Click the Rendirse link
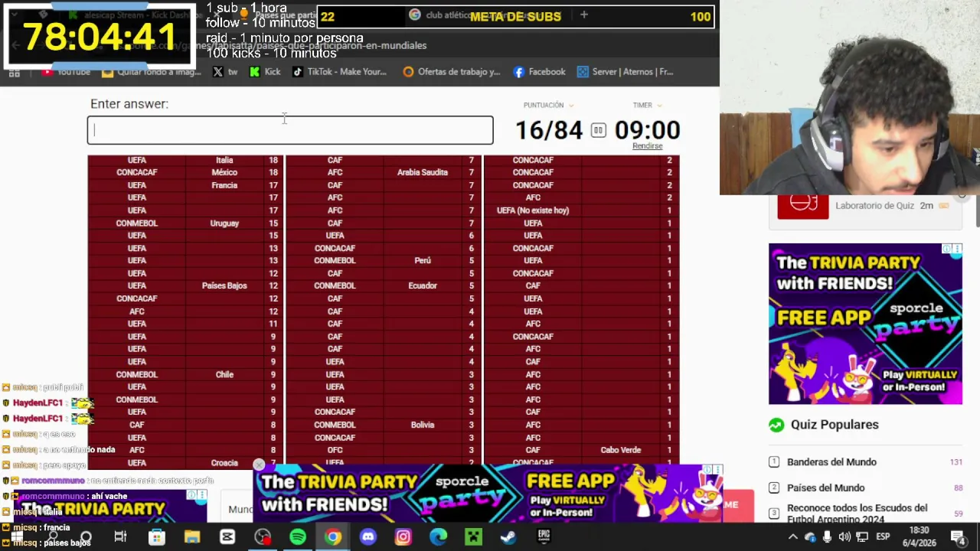The width and height of the screenshot is (980, 551). 647,146
